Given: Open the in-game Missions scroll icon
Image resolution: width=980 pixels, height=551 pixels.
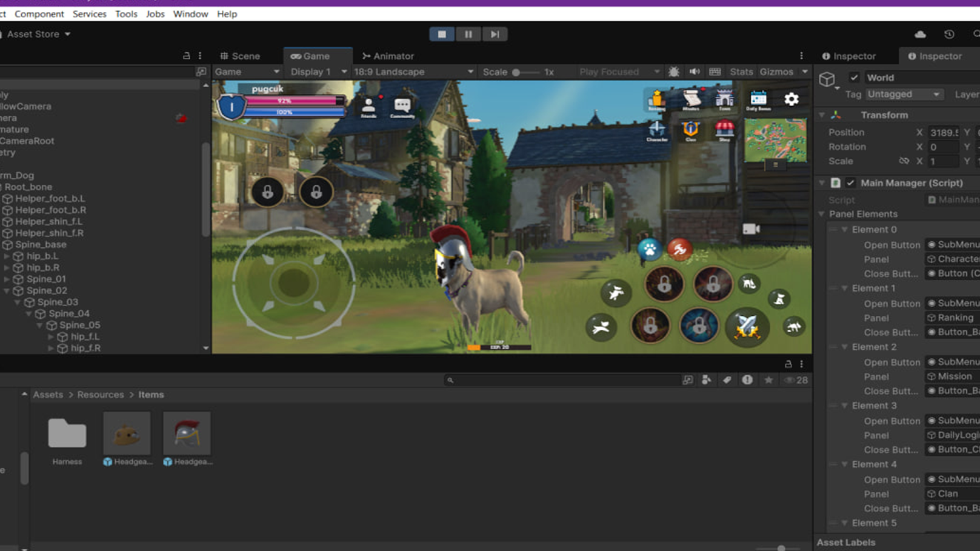Looking at the screenshot, I should 691,100.
